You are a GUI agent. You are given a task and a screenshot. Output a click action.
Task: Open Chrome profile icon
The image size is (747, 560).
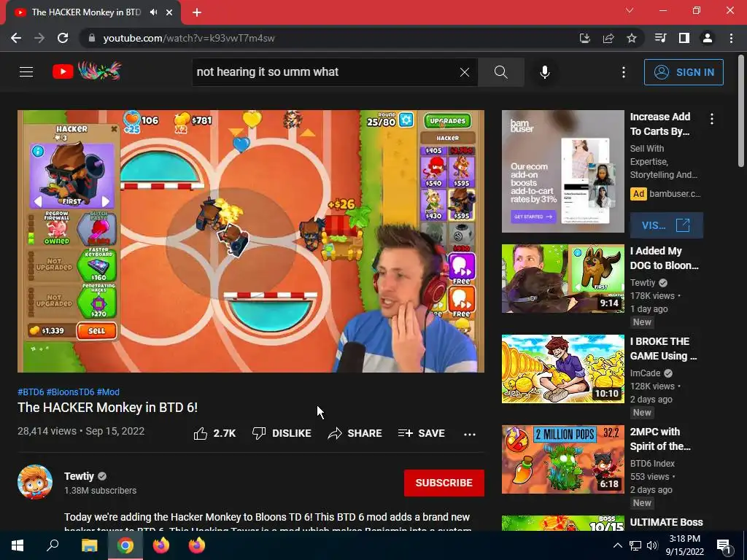coord(708,38)
